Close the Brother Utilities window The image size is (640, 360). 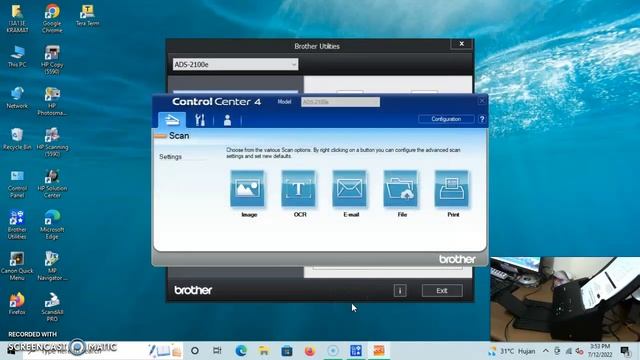click(x=462, y=44)
